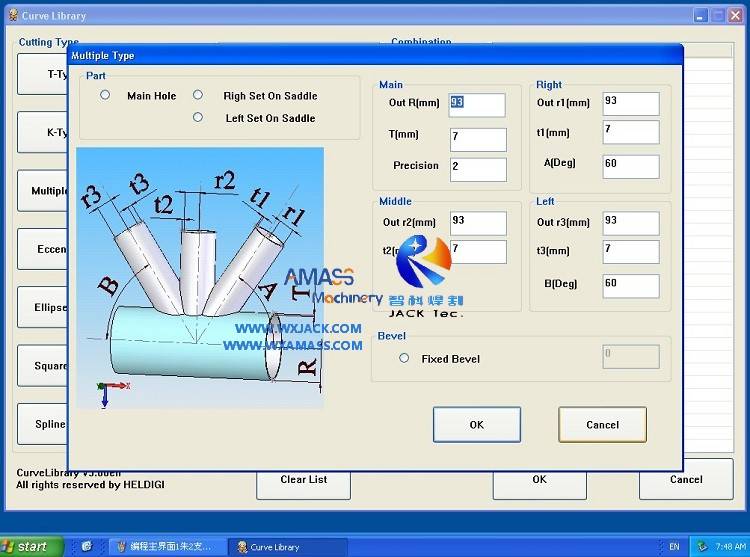Select Left Set On Saddle option
750x557 pixels.
click(x=198, y=117)
